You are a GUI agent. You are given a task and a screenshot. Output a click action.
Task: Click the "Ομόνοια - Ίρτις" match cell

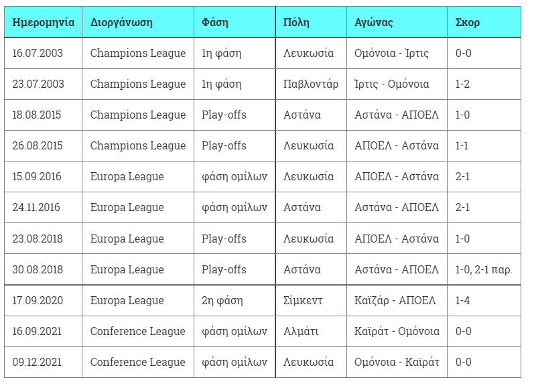click(391, 53)
